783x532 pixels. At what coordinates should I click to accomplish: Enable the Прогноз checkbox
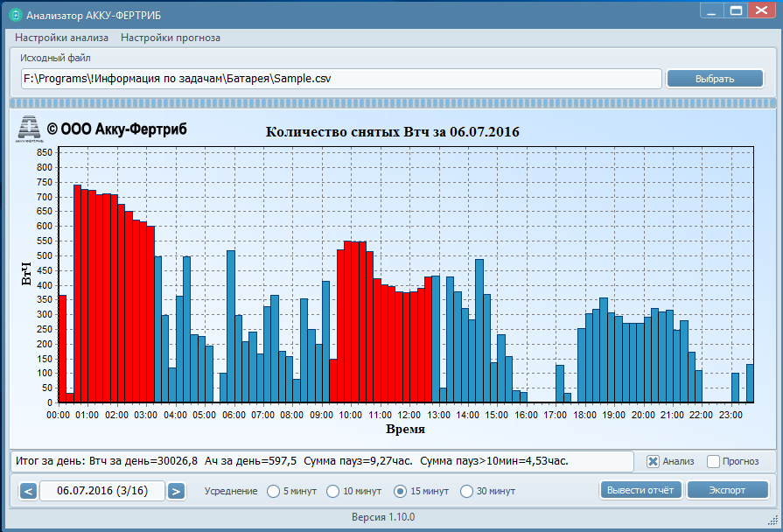713,461
